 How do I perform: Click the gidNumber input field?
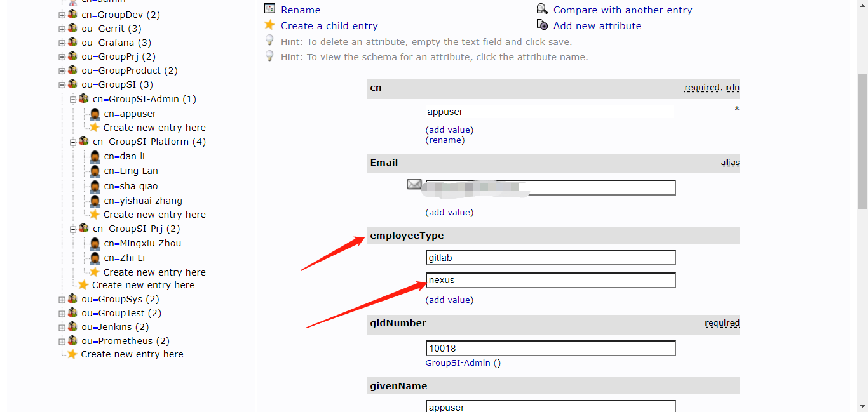(x=550, y=348)
